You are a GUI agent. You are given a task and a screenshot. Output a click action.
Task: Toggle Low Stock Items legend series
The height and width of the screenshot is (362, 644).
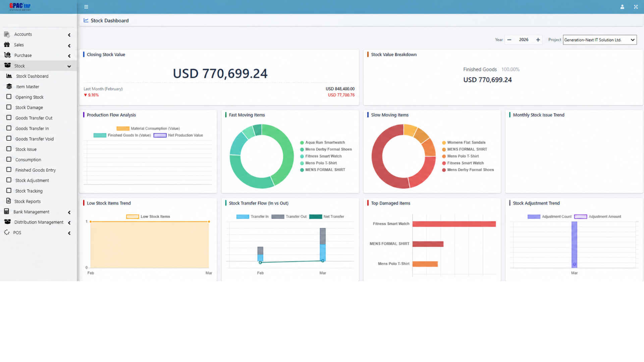148,217
